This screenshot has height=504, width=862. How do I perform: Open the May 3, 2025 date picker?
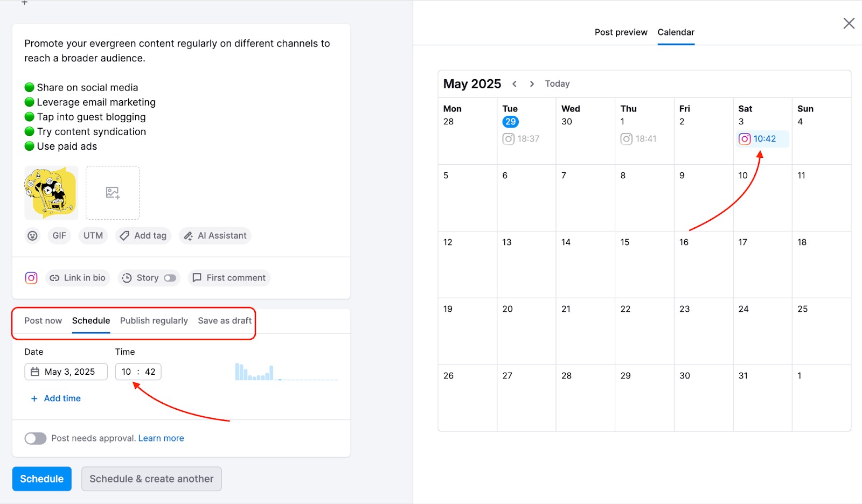(66, 372)
